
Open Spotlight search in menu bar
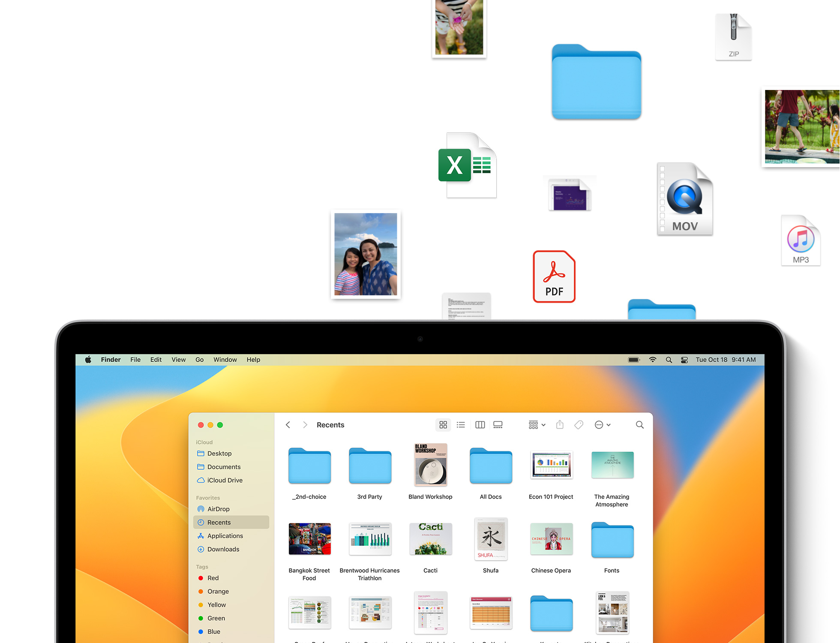669,360
